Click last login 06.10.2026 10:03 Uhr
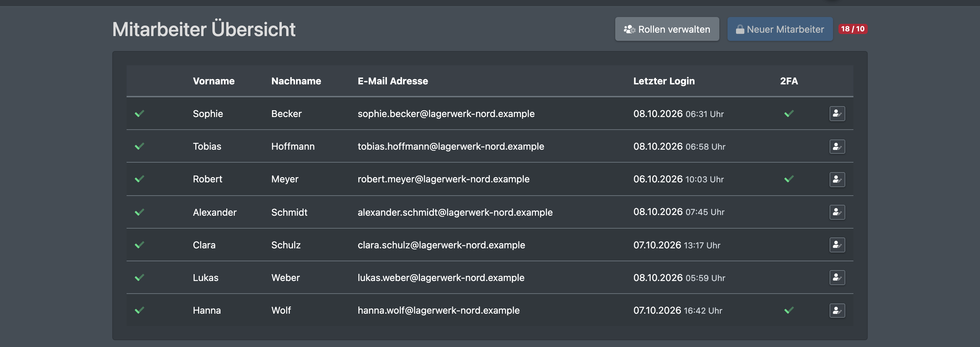 pos(678,179)
